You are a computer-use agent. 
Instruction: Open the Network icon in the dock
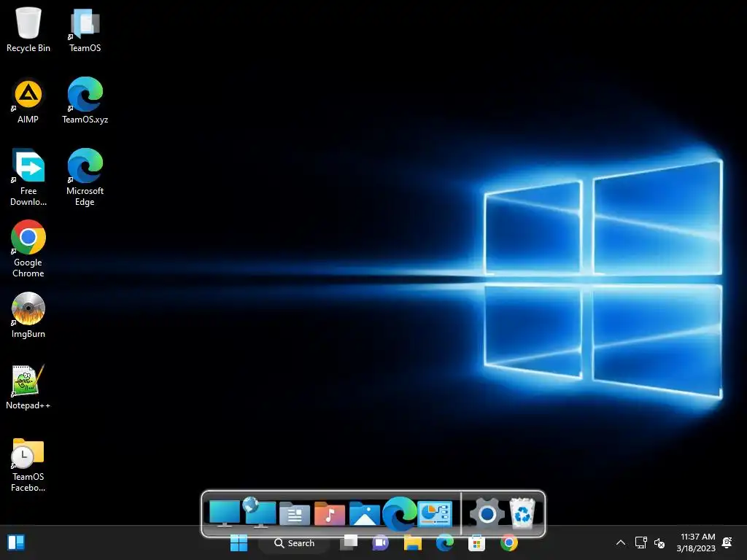click(259, 513)
